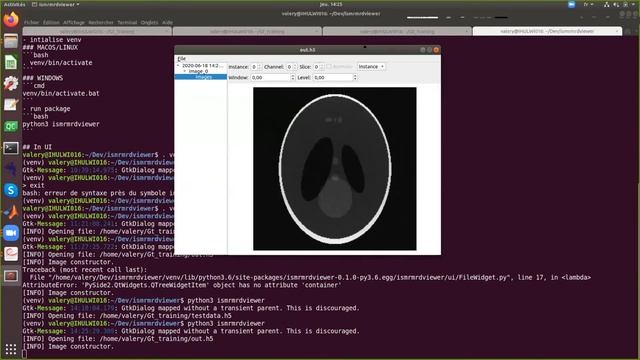Screen dimensions: 640x360
Task: Close the out.h5 viewer window
Action: pyautogui.click(x=436, y=50)
